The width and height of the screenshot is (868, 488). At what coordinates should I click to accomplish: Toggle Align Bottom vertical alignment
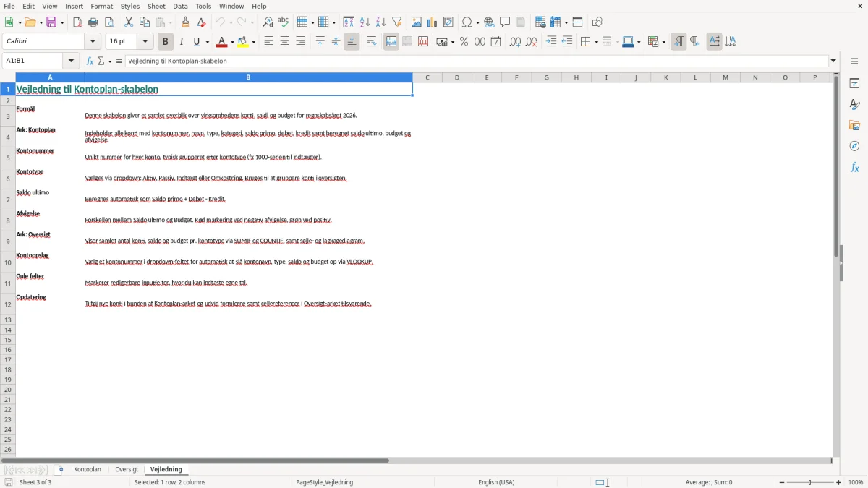point(352,42)
